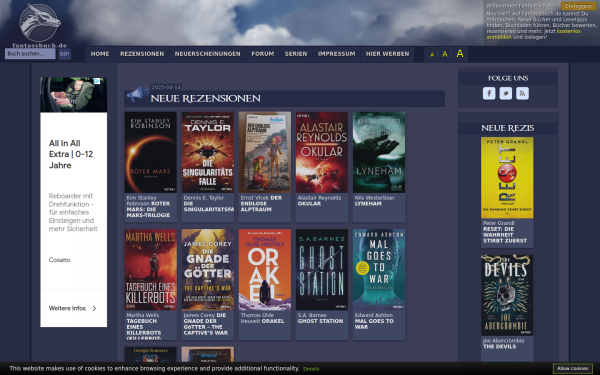Open the Okular book cover
This screenshot has width=600, height=375.
322,152
